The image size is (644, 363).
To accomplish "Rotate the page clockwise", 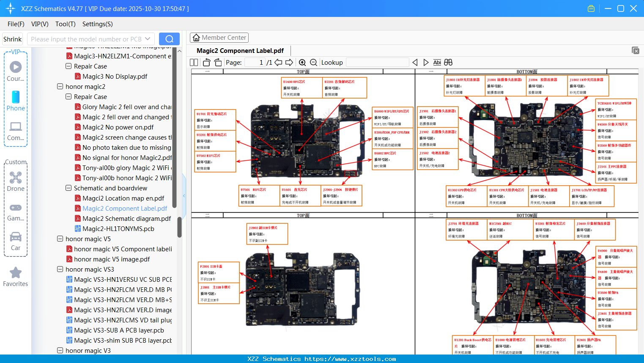I will coord(218,62).
